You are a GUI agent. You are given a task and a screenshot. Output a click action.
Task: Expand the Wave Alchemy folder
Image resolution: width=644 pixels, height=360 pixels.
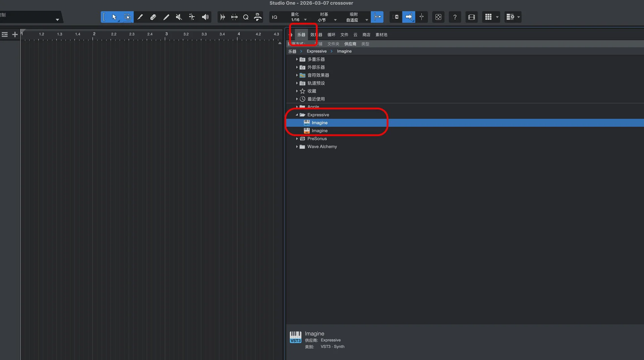[297, 147]
